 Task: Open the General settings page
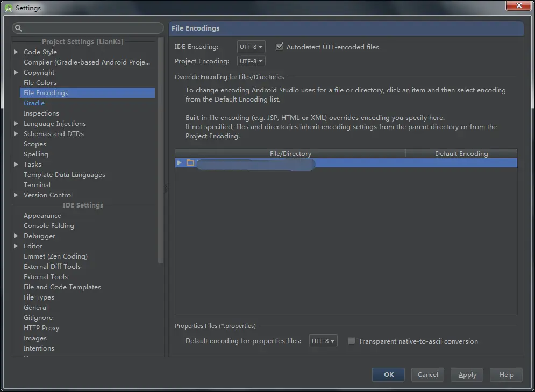[x=36, y=308]
